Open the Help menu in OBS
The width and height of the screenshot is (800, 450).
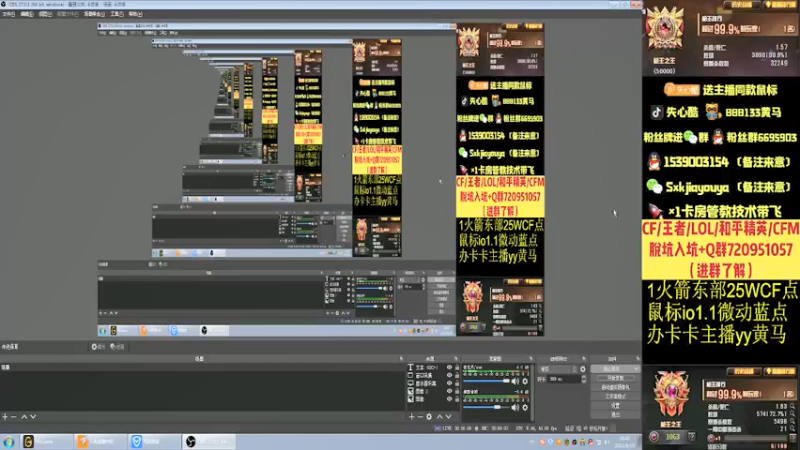135,14
